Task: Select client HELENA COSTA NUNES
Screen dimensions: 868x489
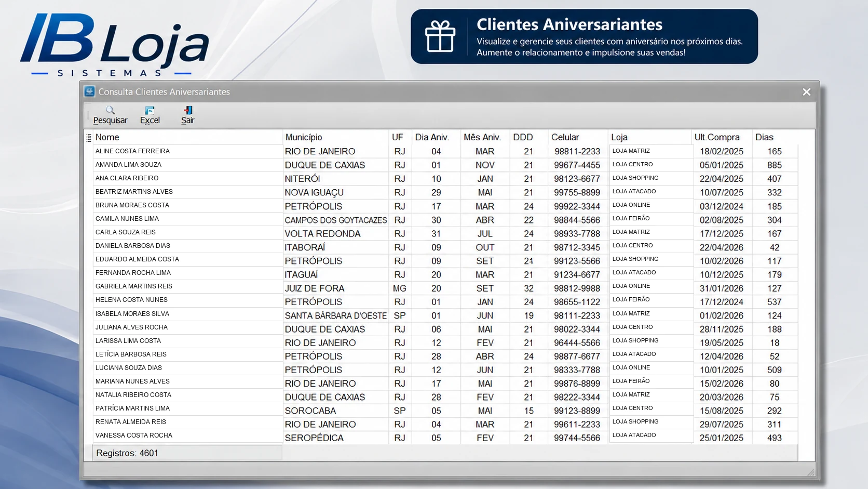Action: (x=131, y=300)
